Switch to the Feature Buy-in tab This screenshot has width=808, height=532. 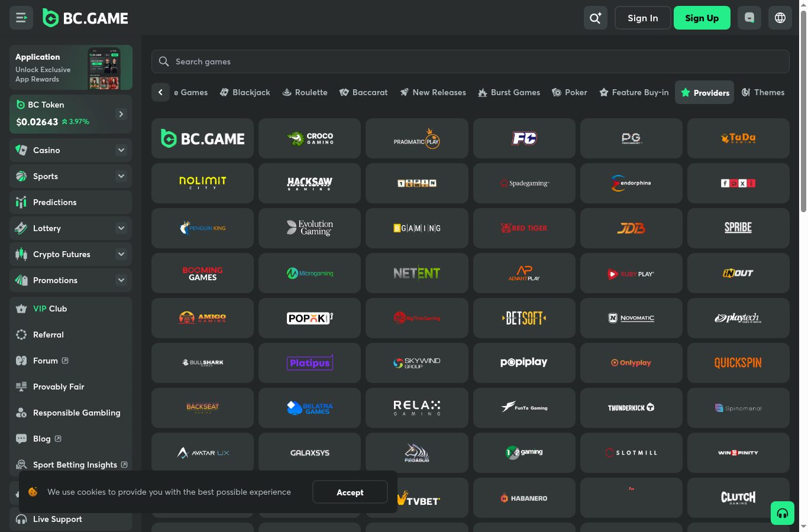(x=634, y=92)
